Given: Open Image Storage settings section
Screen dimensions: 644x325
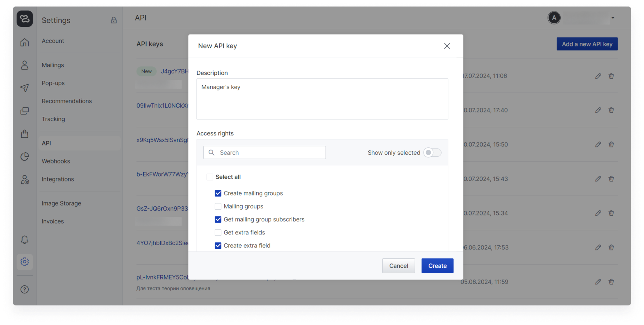Looking at the screenshot, I should tap(61, 203).
